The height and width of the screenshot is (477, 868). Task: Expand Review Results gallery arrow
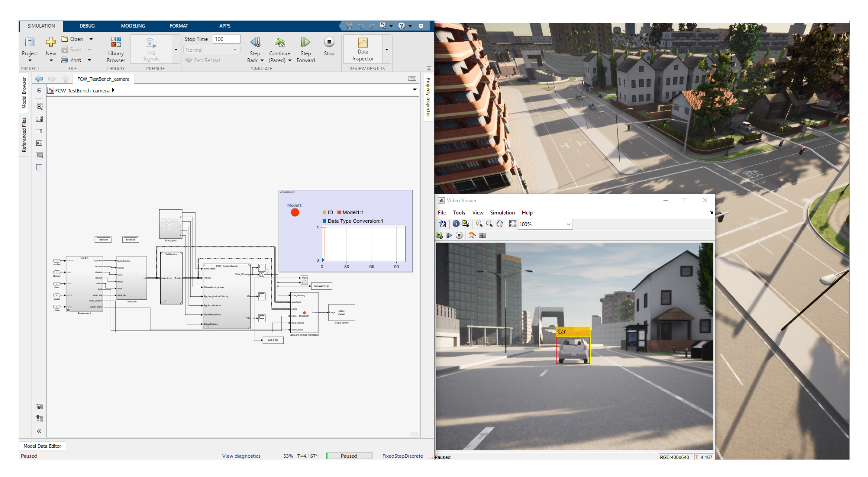[387, 50]
